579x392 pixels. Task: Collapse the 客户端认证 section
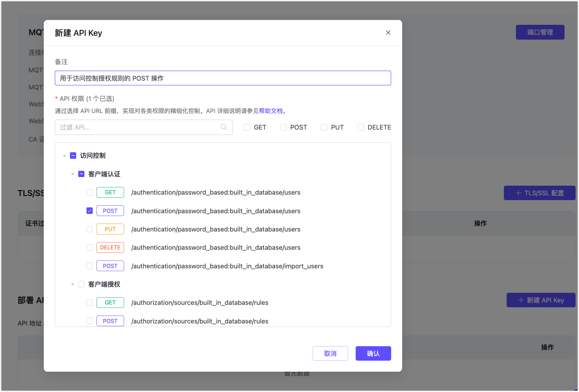(73, 174)
